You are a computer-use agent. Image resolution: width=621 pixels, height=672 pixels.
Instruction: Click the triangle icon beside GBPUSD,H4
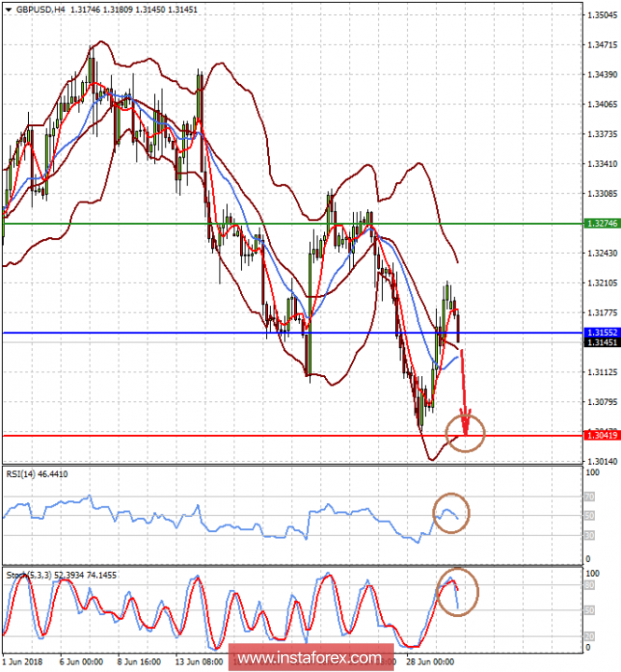pos(7,9)
